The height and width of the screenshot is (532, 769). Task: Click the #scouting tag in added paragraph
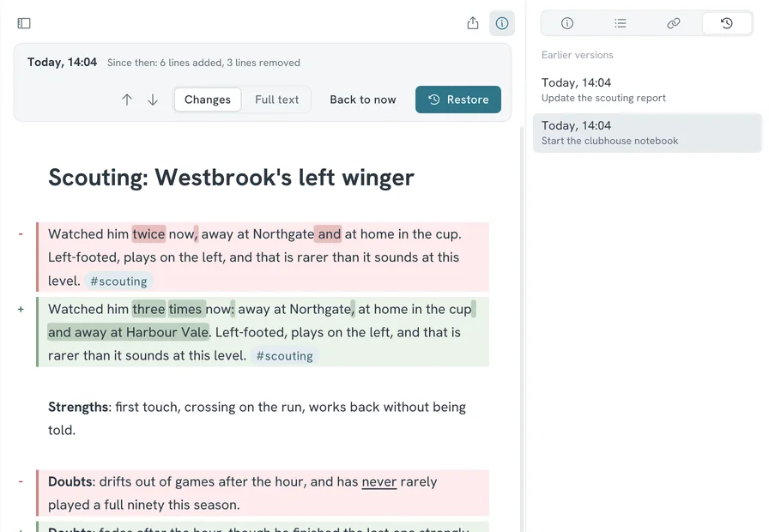[284, 356]
